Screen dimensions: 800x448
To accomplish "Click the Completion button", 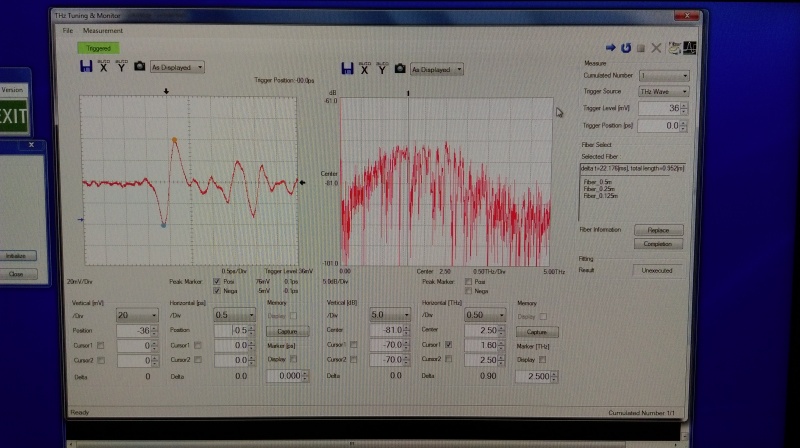I will coord(657,243).
